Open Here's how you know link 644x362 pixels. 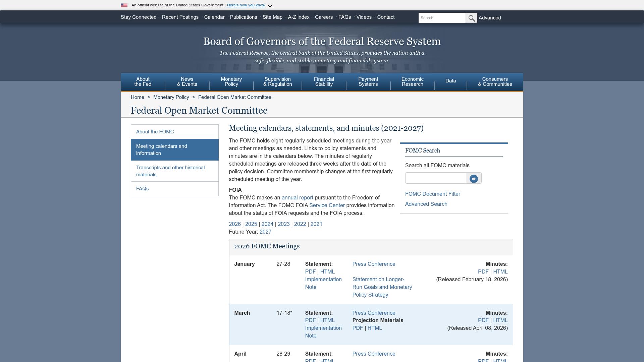click(246, 5)
